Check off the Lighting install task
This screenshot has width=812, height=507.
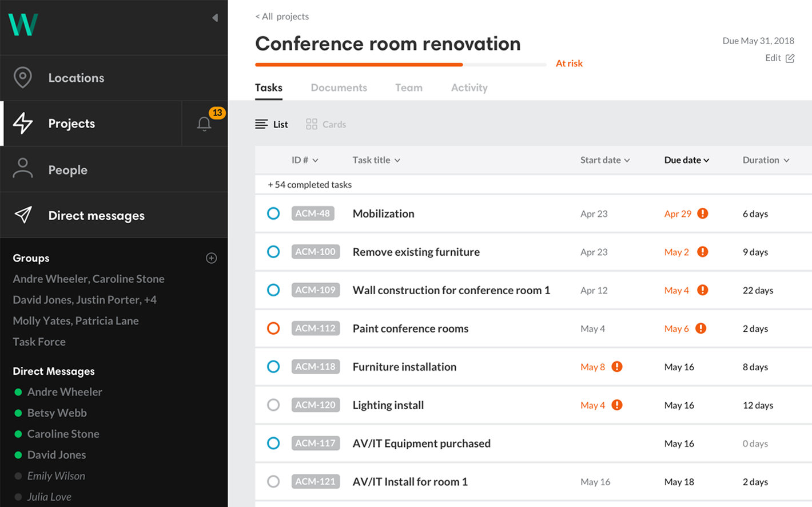pos(273,405)
